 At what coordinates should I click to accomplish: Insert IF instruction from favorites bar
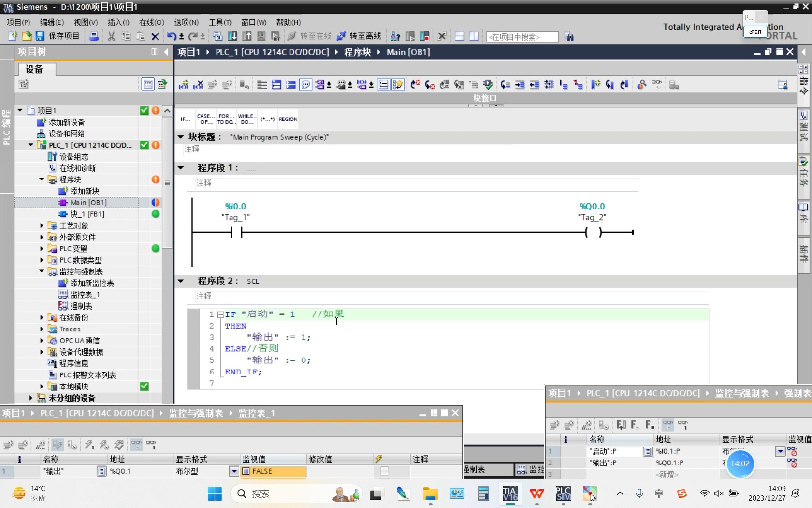(186, 119)
